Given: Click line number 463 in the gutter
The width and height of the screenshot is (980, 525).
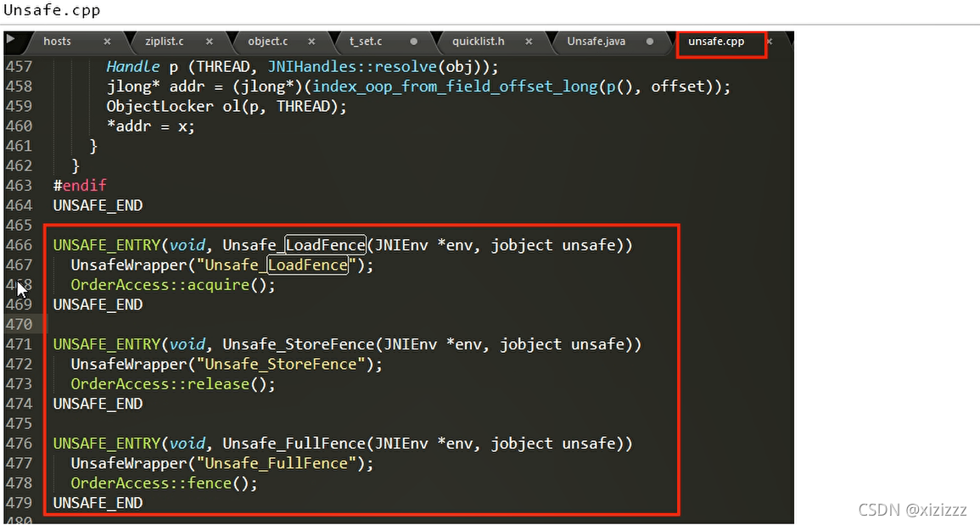Looking at the screenshot, I should pos(19,186).
